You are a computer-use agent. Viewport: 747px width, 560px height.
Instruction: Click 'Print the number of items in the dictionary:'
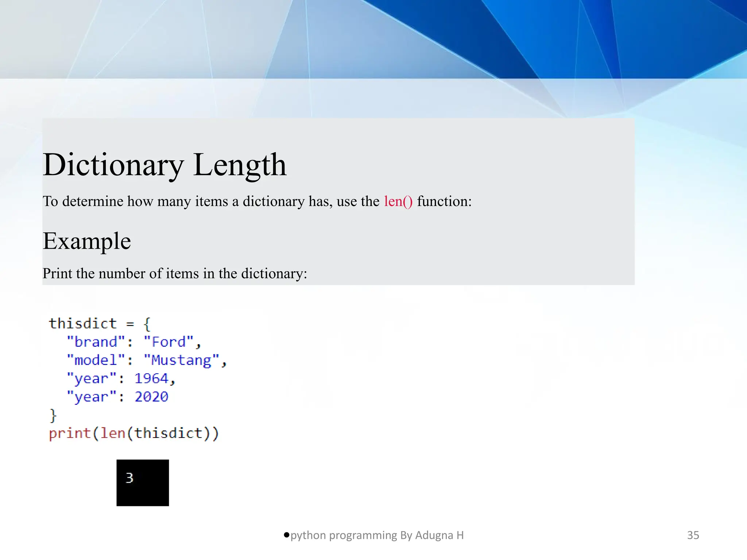click(175, 273)
